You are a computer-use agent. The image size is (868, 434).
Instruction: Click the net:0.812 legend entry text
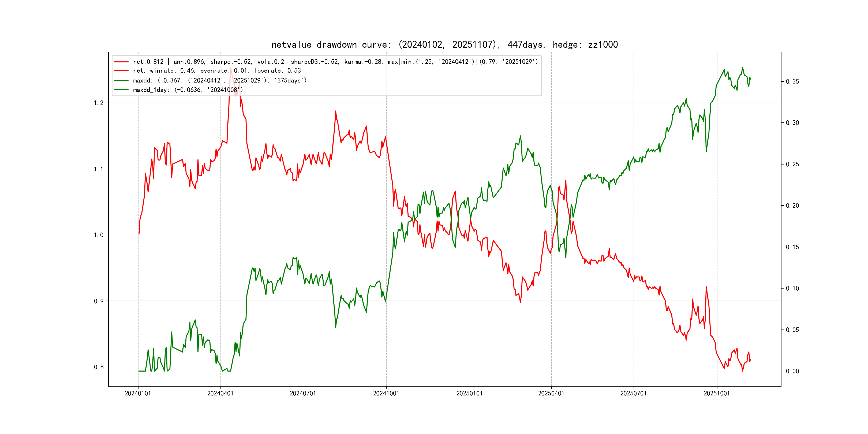(x=335, y=62)
